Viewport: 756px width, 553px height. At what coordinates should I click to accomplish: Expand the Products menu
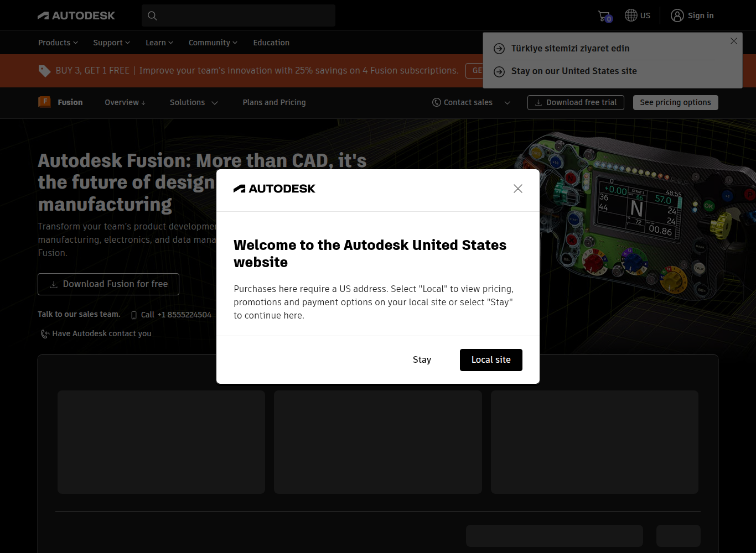pos(58,43)
